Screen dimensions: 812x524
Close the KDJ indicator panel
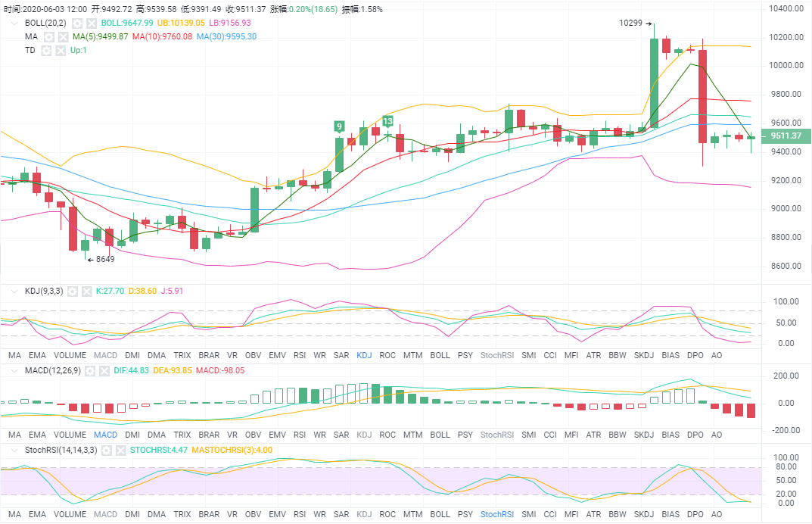(x=88, y=291)
